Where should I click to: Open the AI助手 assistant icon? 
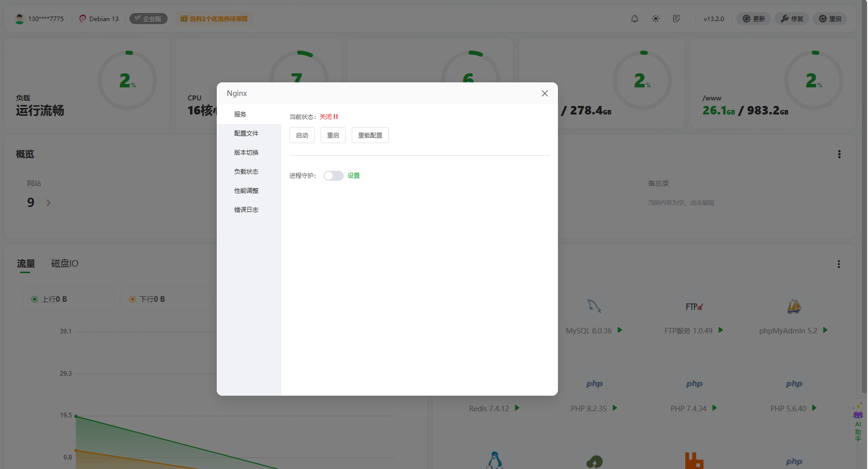[858, 422]
